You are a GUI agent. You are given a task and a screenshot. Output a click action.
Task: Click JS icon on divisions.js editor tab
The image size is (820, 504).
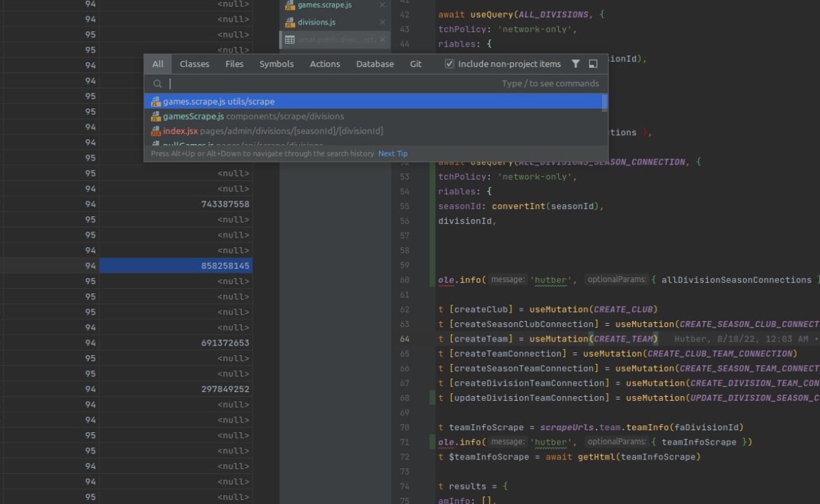(290, 23)
